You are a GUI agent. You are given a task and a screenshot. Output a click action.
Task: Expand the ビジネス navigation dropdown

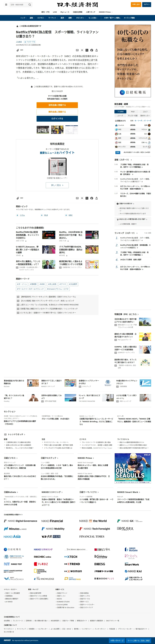coord(41,18)
